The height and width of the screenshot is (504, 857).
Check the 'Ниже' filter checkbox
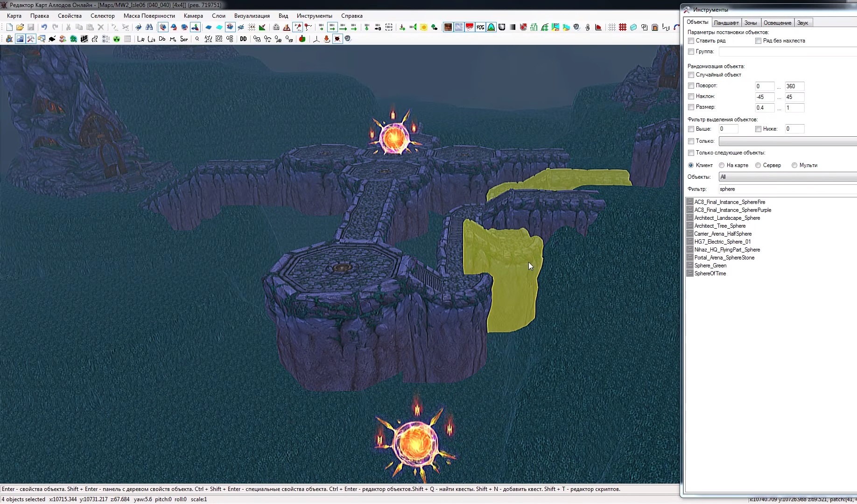pos(758,129)
